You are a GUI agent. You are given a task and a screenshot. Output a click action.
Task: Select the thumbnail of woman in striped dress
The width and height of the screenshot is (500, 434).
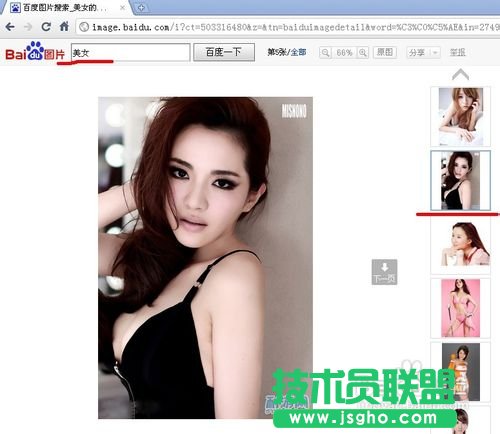[x=460, y=372]
